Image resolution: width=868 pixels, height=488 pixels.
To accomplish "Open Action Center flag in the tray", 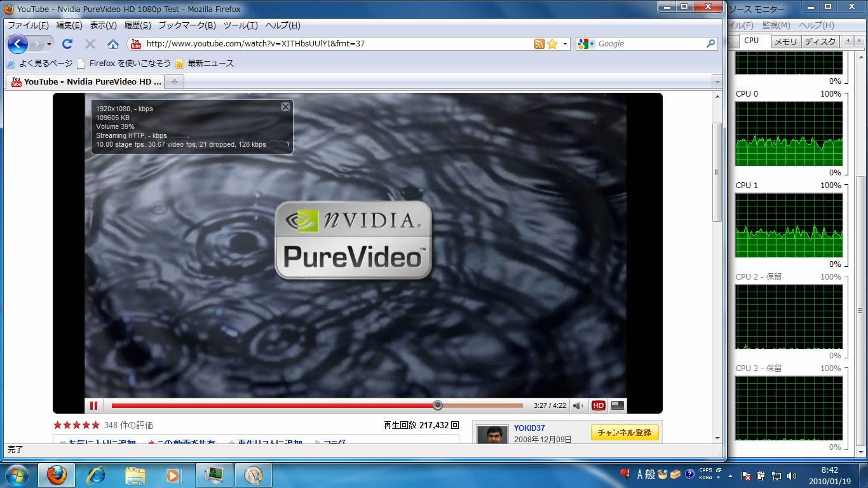I will pos(747,475).
